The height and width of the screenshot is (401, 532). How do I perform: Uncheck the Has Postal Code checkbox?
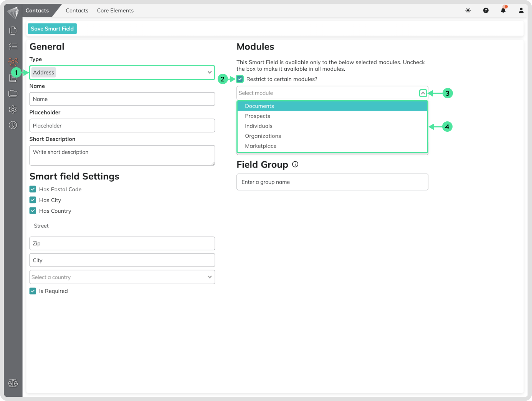point(33,189)
